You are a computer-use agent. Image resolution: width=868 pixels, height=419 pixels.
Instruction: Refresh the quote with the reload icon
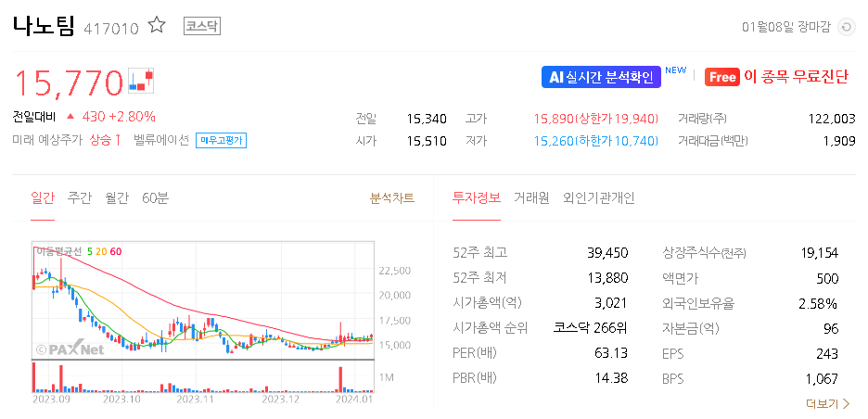point(846,27)
